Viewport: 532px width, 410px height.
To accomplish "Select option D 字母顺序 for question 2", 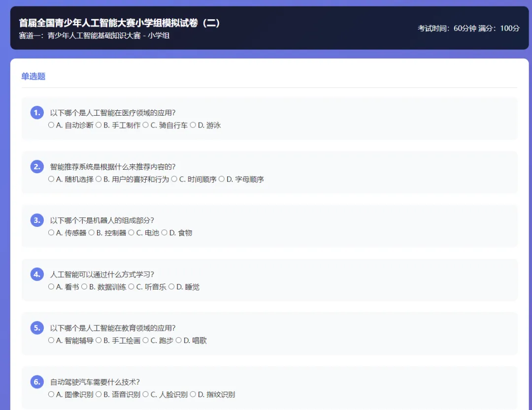I will (222, 179).
